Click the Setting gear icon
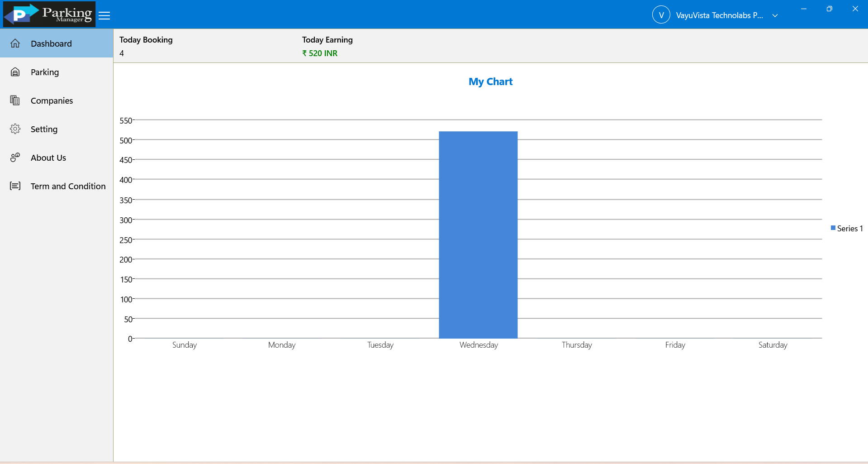Image resolution: width=868 pixels, height=464 pixels. (15, 129)
